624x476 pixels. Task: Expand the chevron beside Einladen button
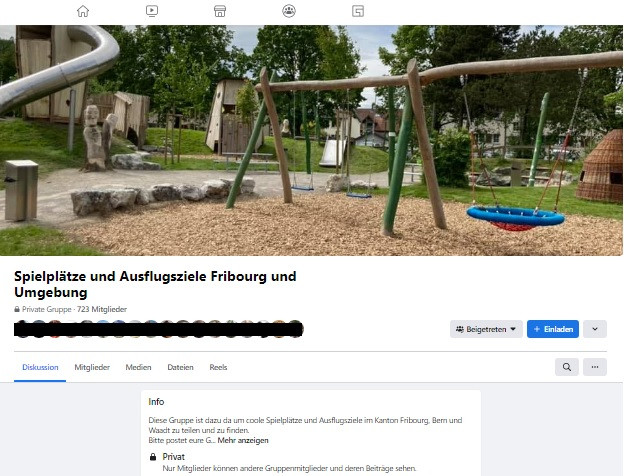pos(595,329)
